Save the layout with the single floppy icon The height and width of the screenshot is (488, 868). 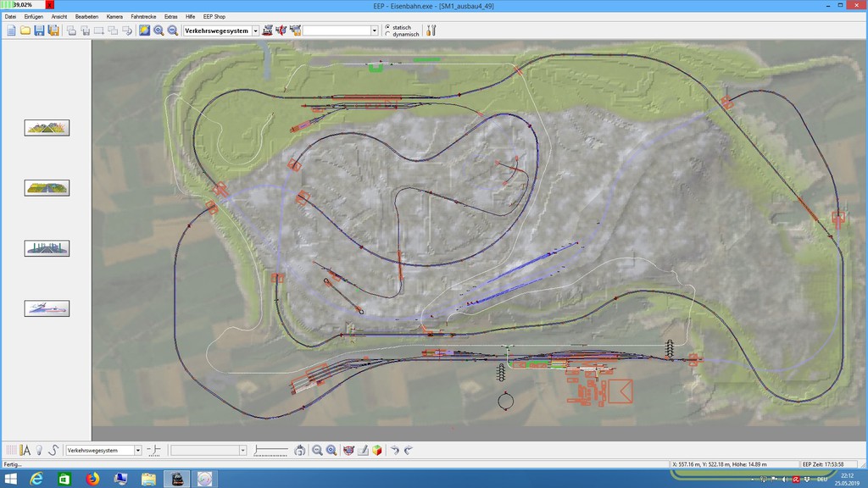39,30
